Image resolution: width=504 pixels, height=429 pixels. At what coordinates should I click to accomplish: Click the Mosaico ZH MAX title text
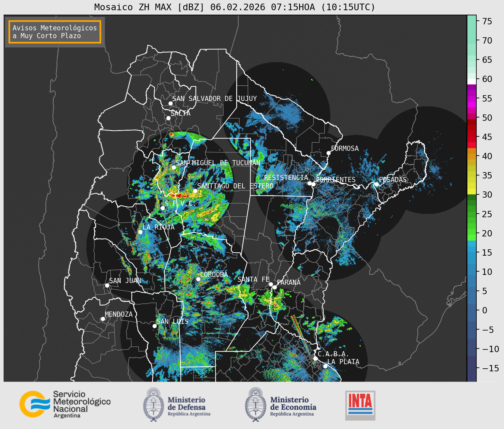pyautogui.click(x=235, y=7)
